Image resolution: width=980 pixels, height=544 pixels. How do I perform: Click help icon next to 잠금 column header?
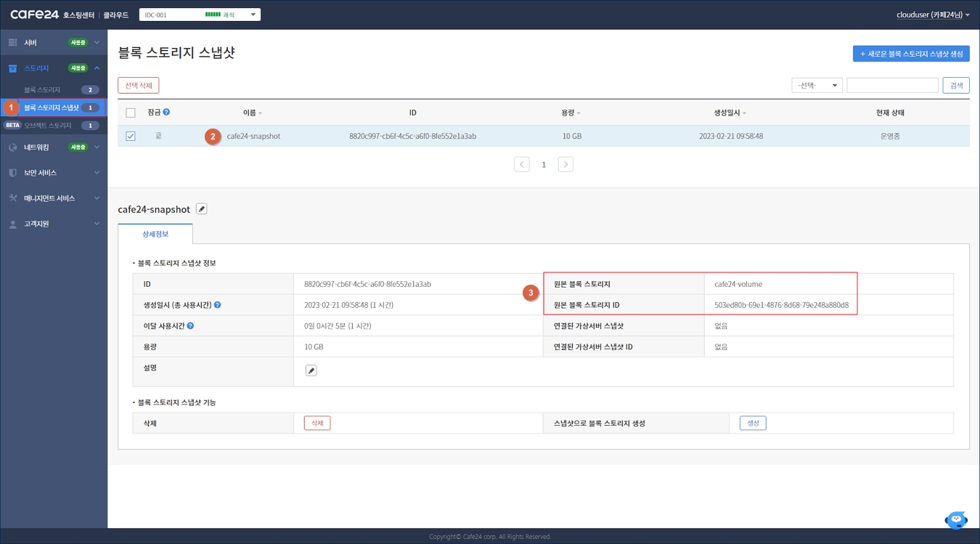click(166, 113)
